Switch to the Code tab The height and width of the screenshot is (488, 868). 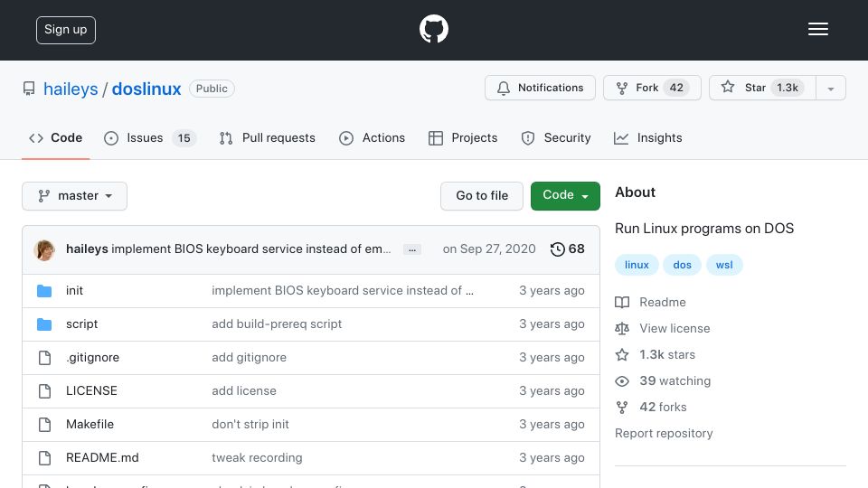55,137
